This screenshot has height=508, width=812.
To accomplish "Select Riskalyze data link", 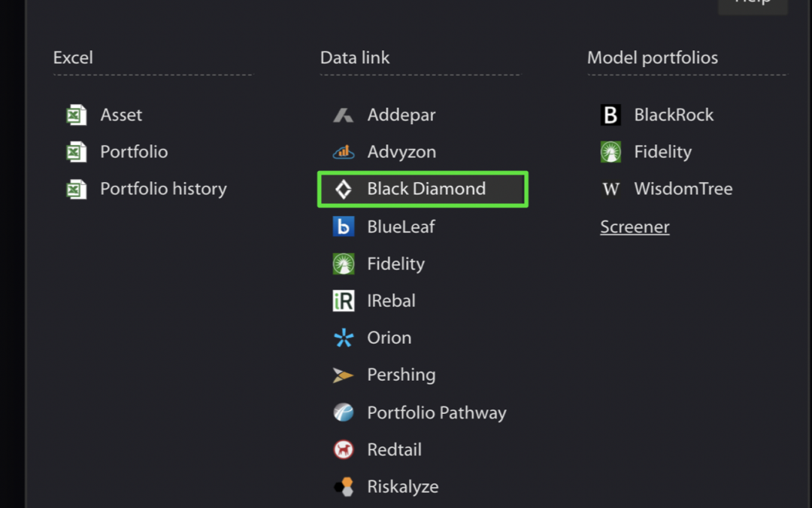I will pyautogui.click(x=403, y=487).
